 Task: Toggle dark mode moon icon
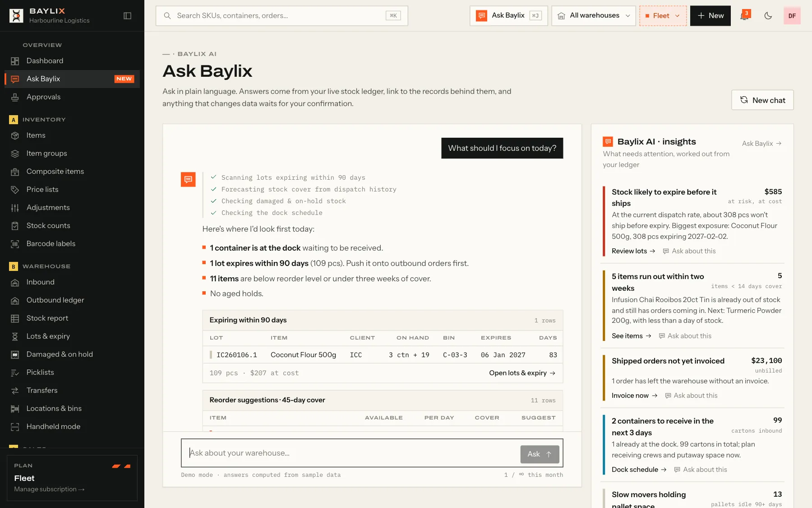click(x=768, y=16)
